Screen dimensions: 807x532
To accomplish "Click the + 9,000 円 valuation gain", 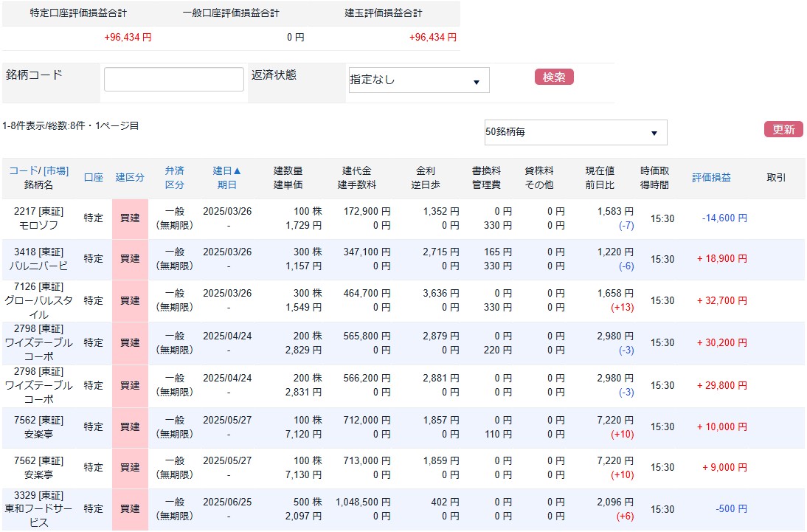I will tap(724, 468).
